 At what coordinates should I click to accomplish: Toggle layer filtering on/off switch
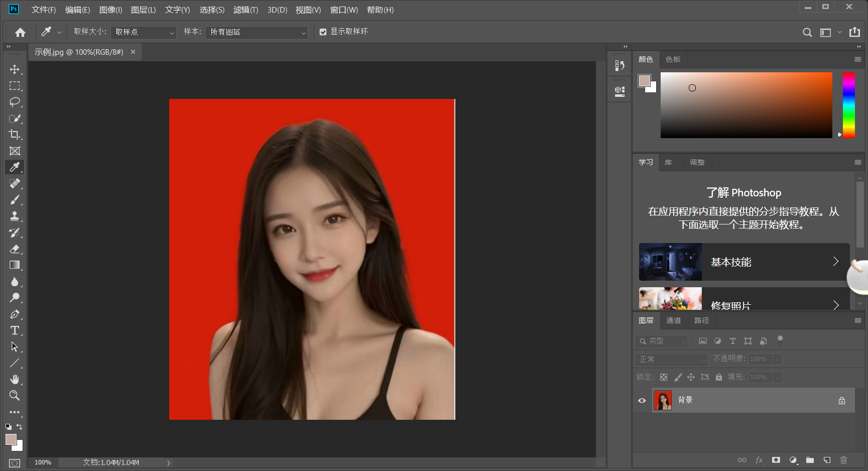tap(780, 340)
